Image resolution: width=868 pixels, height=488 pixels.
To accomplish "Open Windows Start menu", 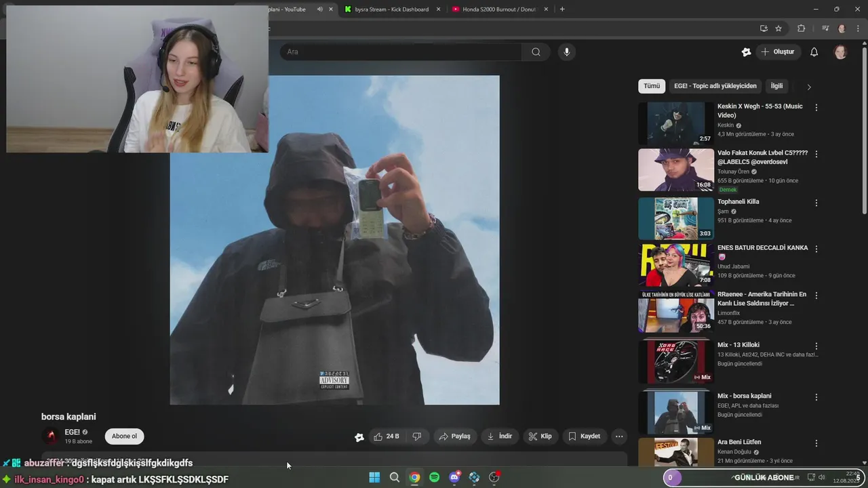I will (374, 477).
